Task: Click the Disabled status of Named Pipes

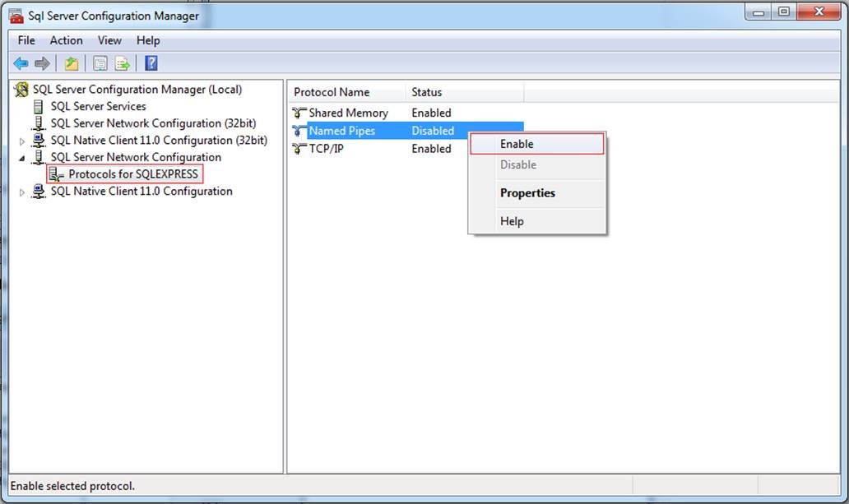Action: [x=433, y=131]
